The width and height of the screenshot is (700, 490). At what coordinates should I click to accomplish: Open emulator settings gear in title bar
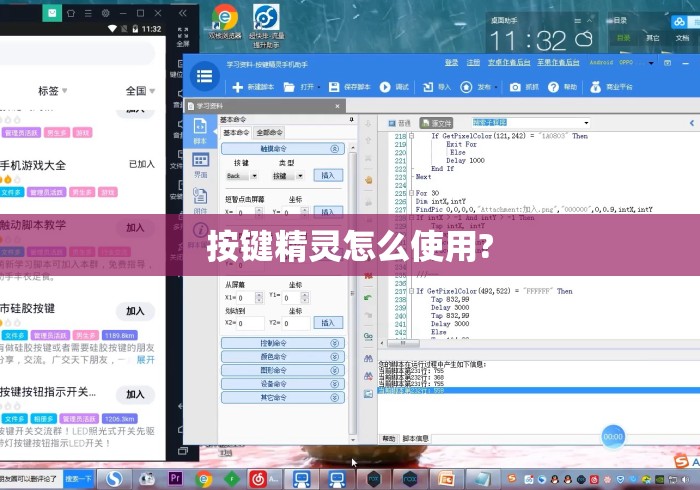[x=105, y=13]
